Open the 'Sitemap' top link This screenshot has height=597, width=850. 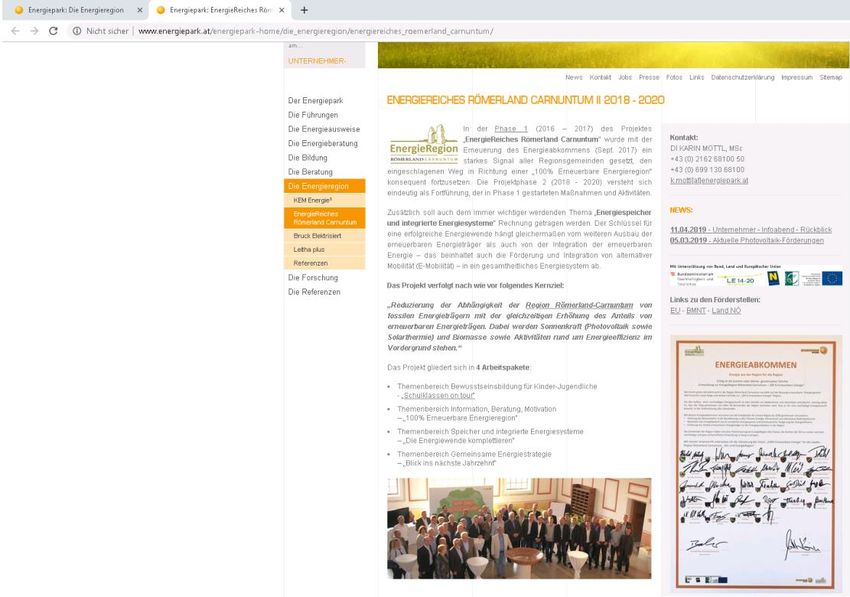830,77
